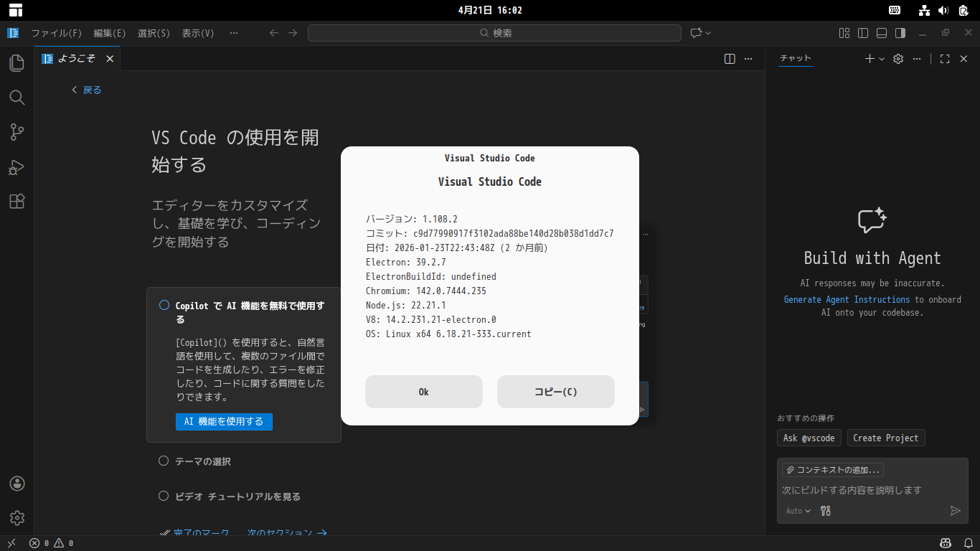Toggle the bottom panel visibility

tap(882, 33)
